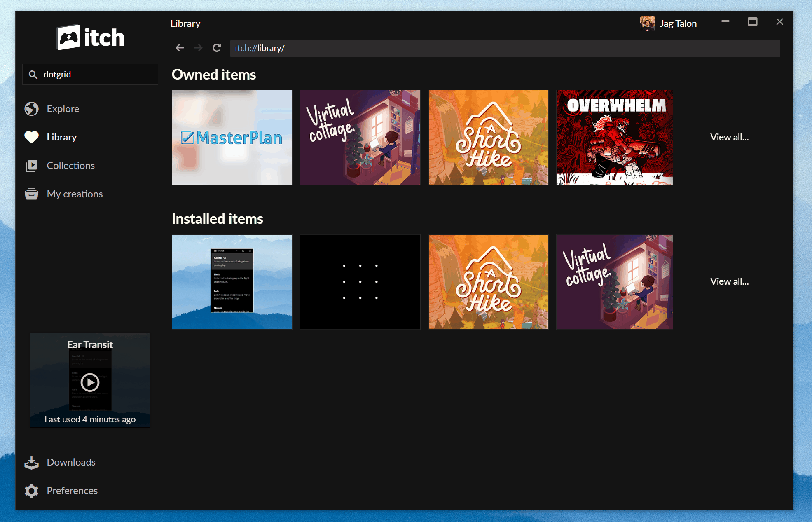Open My creations in sidebar

[x=75, y=194]
